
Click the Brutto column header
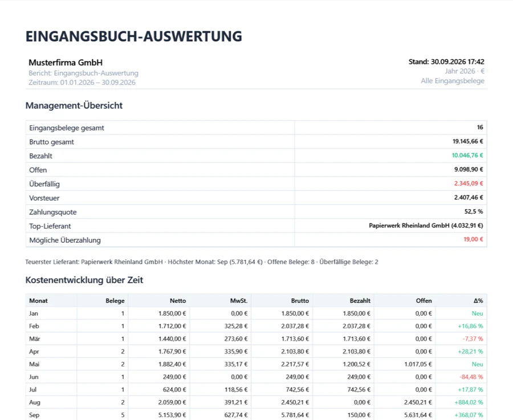point(300,300)
